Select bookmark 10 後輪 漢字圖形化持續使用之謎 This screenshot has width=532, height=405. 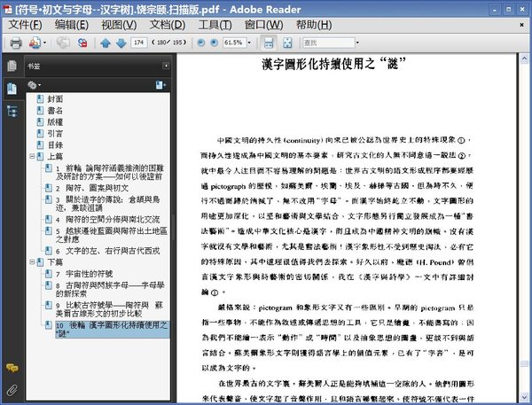[112, 329]
